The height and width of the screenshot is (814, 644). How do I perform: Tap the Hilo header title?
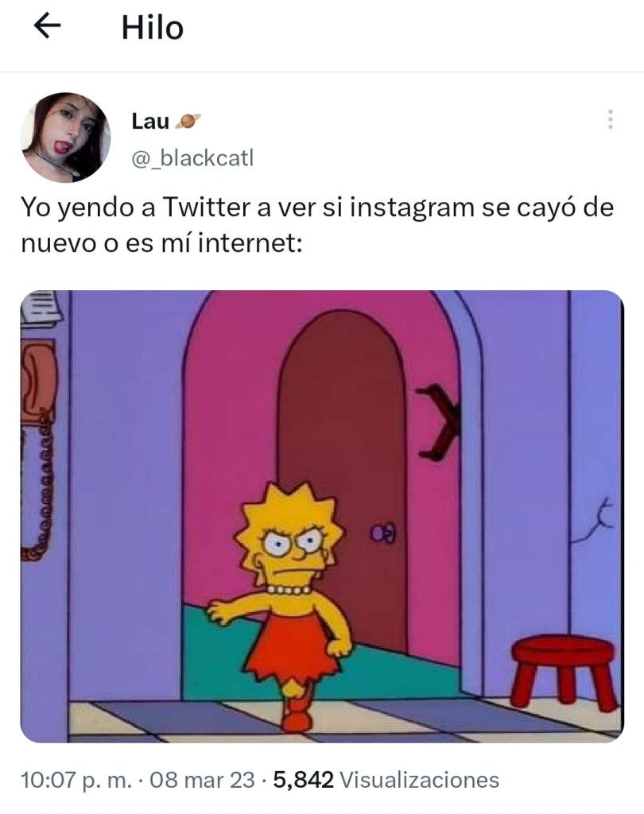[152, 28]
